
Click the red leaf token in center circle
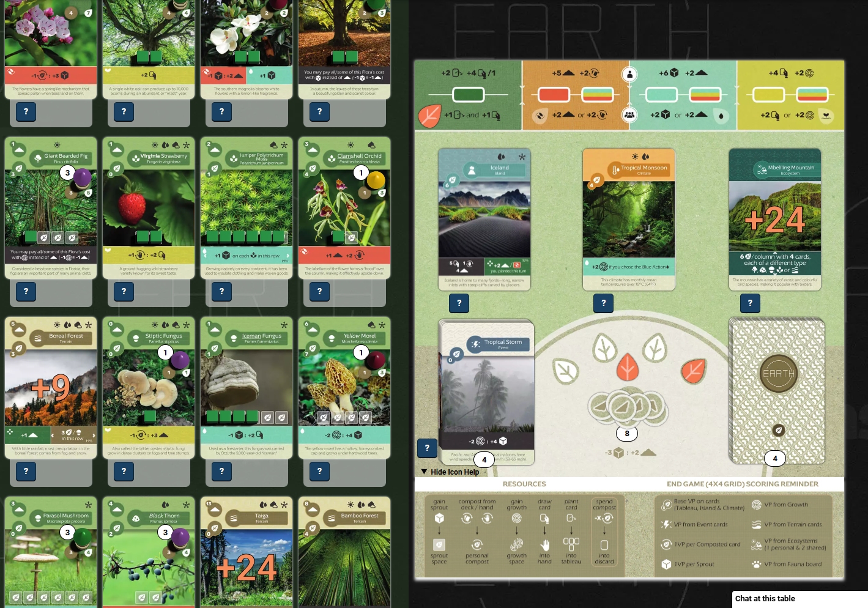(627, 367)
